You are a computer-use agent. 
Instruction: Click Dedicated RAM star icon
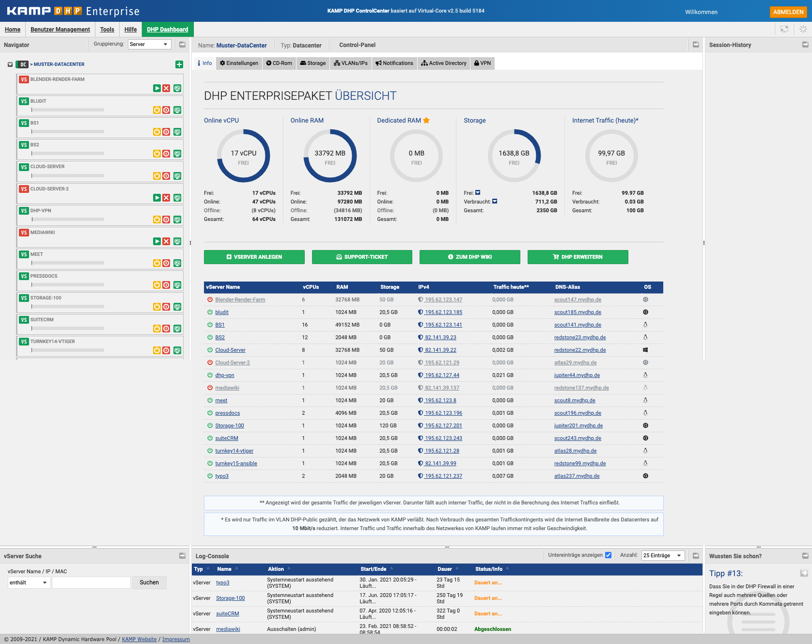click(x=426, y=120)
